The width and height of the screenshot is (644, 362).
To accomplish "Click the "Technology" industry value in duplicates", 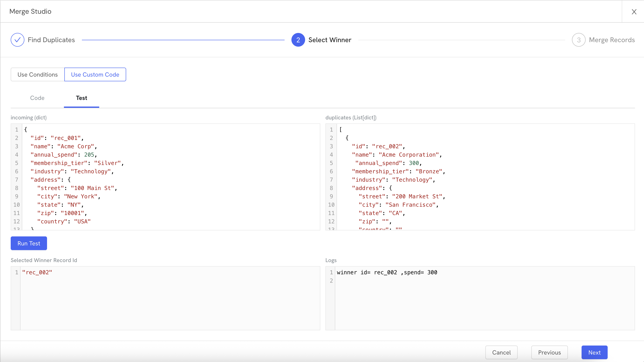I will 412,180.
